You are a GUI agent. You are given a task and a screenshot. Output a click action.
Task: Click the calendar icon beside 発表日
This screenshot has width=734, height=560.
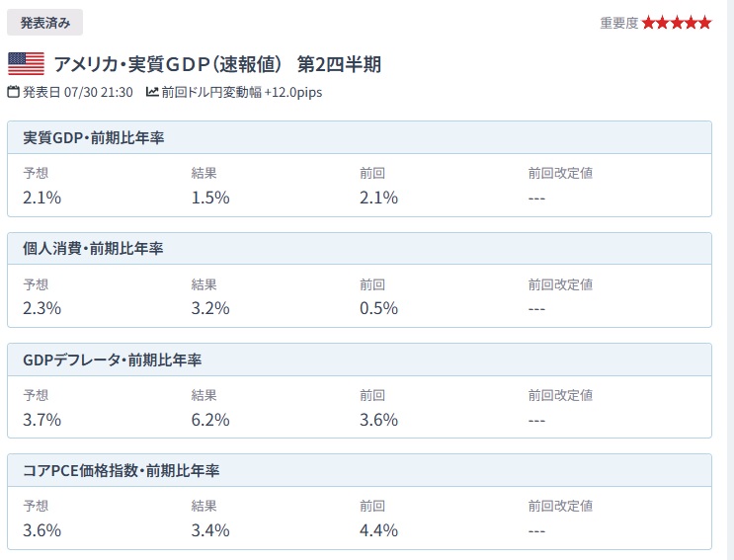[x=14, y=92]
